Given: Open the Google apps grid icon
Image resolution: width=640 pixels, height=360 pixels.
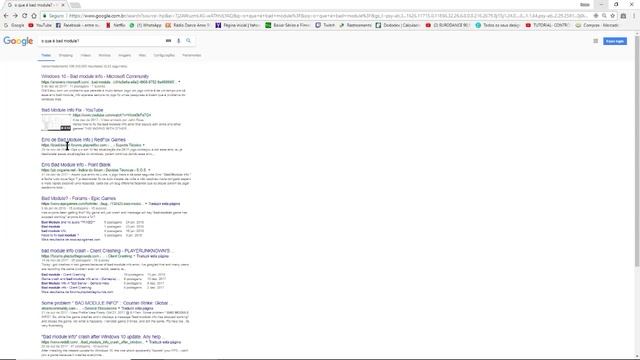Looking at the screenshot, I should pyautogui.click(x=596, y=41).
